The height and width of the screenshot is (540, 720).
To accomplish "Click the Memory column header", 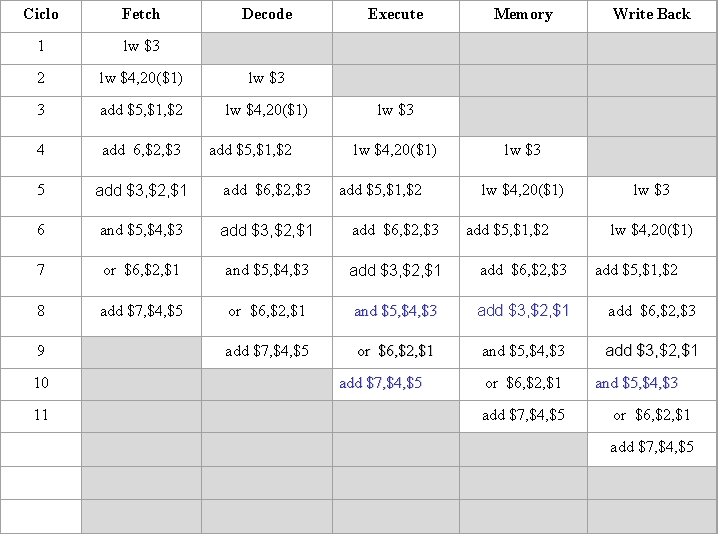I will pyautogui.click(x=523, y=15).
